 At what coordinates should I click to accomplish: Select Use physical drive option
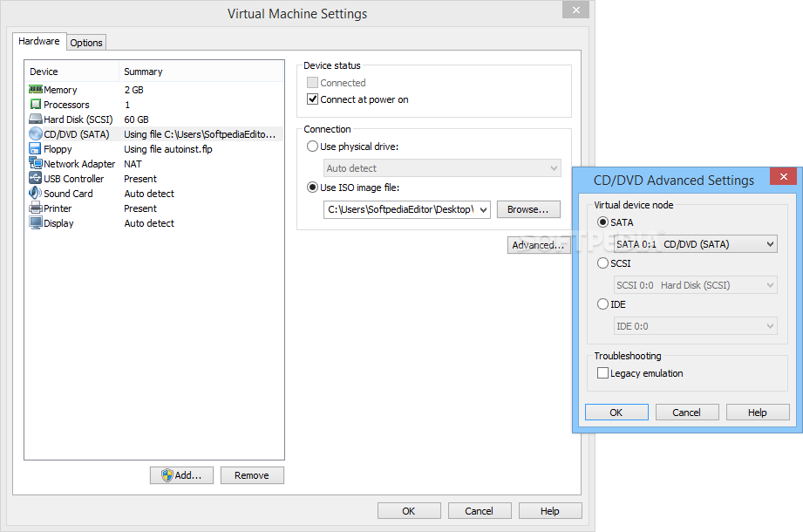click(312, 147)
